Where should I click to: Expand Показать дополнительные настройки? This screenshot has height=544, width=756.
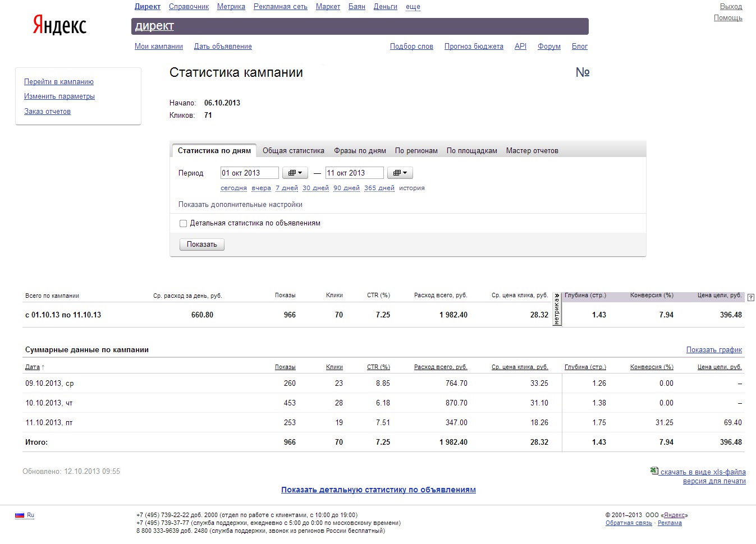240,205
